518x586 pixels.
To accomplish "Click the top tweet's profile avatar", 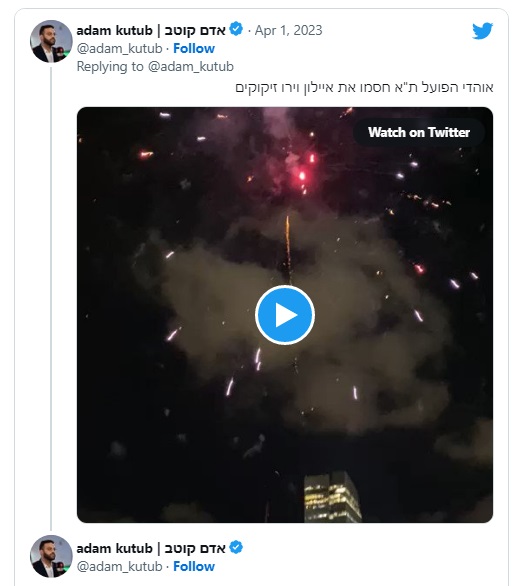I will tap(51, 41).
